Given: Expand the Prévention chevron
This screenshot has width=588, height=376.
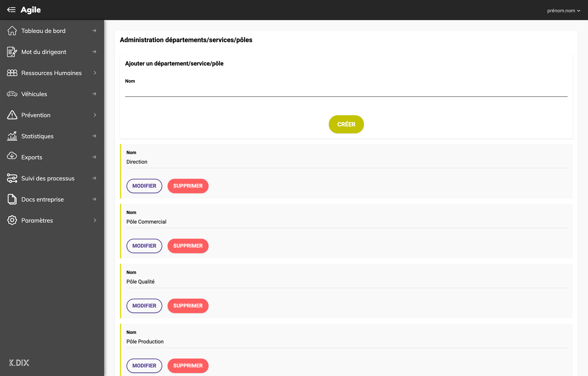Looking at the screenshot, I should 95,115.
